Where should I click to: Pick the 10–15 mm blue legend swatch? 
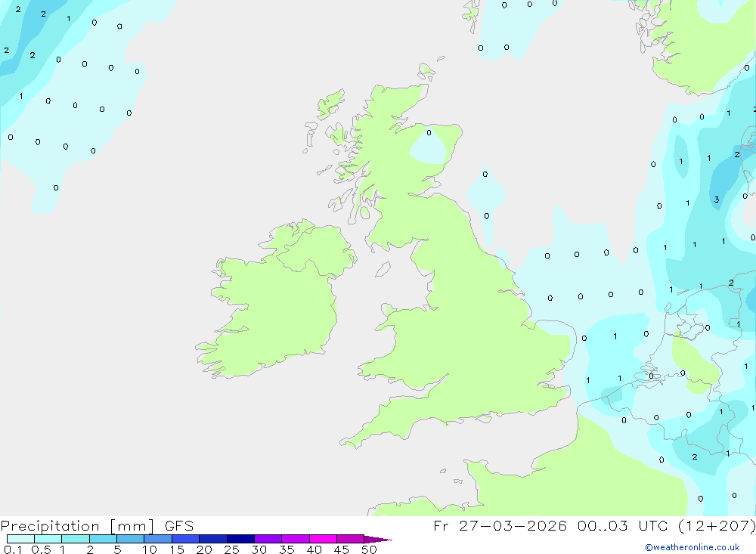(x=158, y=539)
